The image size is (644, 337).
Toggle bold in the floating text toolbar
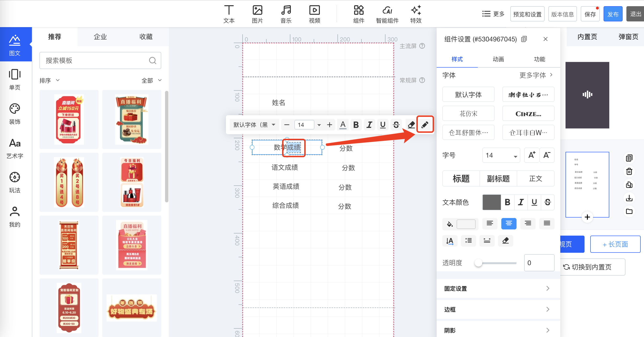[x=356, y=125]
